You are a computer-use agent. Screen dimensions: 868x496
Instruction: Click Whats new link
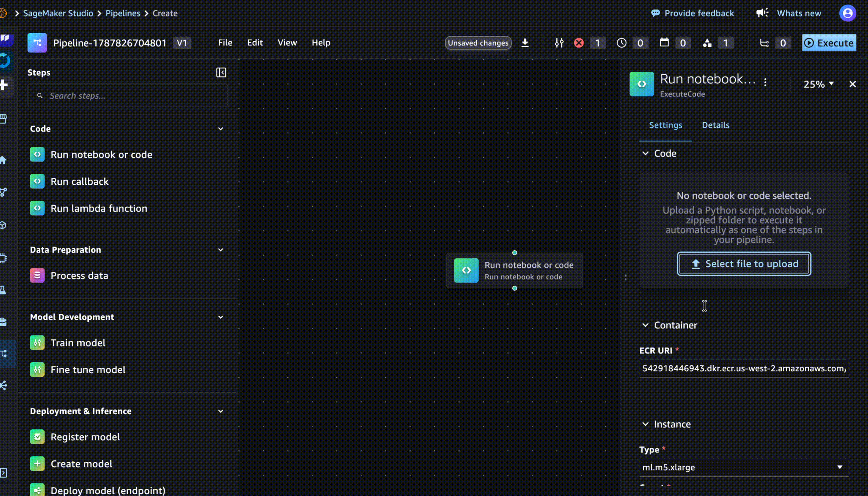(799, 13)
